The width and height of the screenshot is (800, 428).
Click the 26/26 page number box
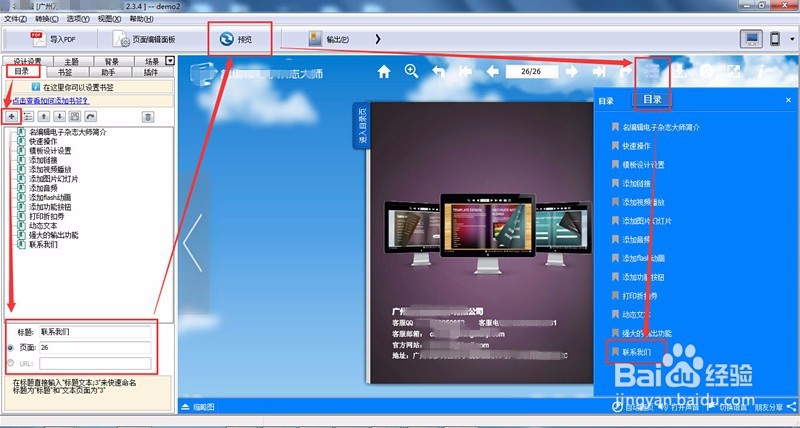(531, 71)
